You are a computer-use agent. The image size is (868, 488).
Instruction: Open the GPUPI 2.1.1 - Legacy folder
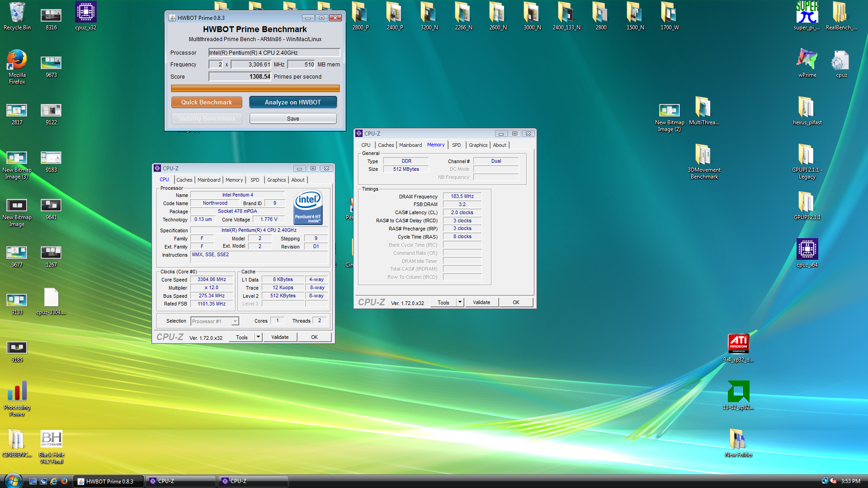(807, 161)
